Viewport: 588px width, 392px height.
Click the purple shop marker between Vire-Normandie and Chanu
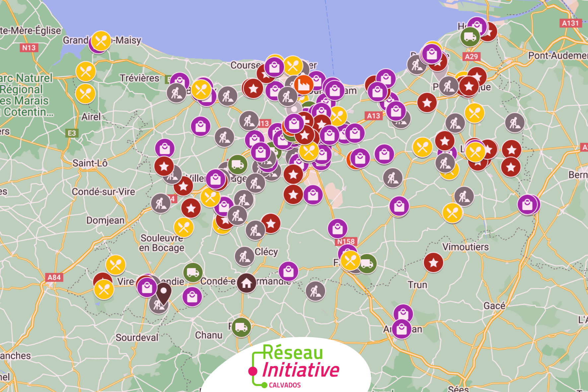(x=192, y=296)
